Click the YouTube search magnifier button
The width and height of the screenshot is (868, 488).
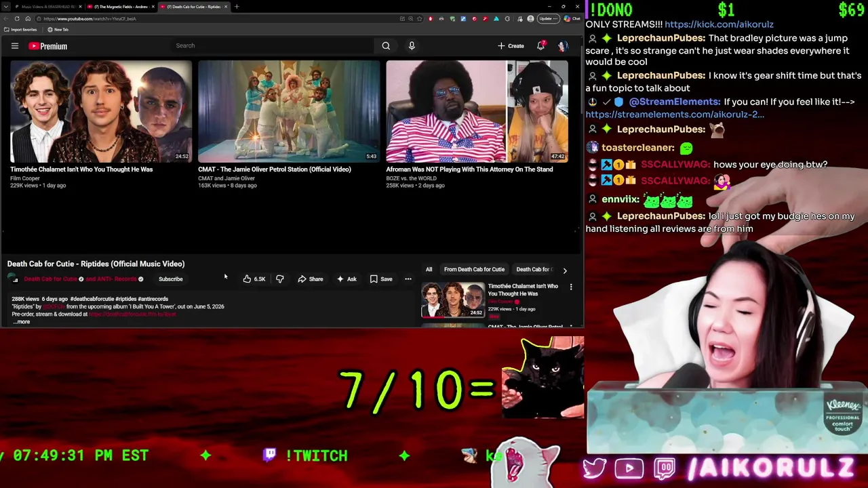tap(386, 45)
